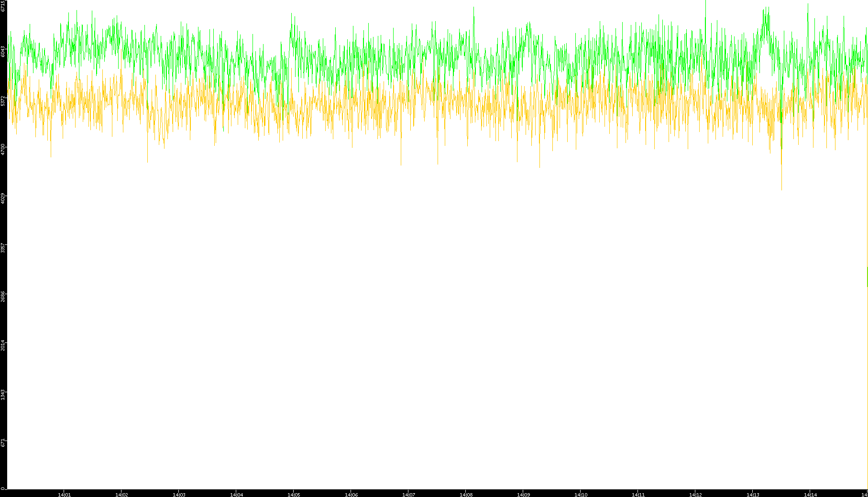Select the 14:10 time axis label
The width and height of the screenshot is (868, 497).
click(x=581, y=495)
